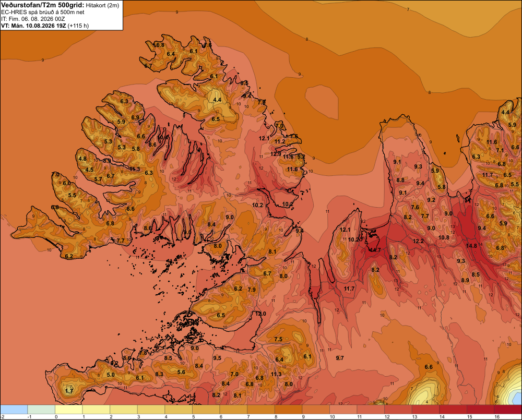
Task: Click the 5.0 temperature value on map
Action: point(111,375)
